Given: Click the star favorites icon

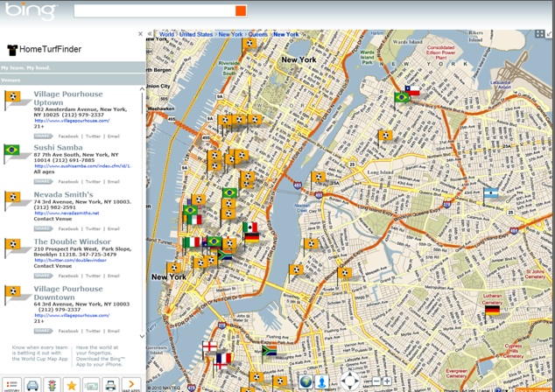Looking at the screenshot, I should click(x=72, y=385).
